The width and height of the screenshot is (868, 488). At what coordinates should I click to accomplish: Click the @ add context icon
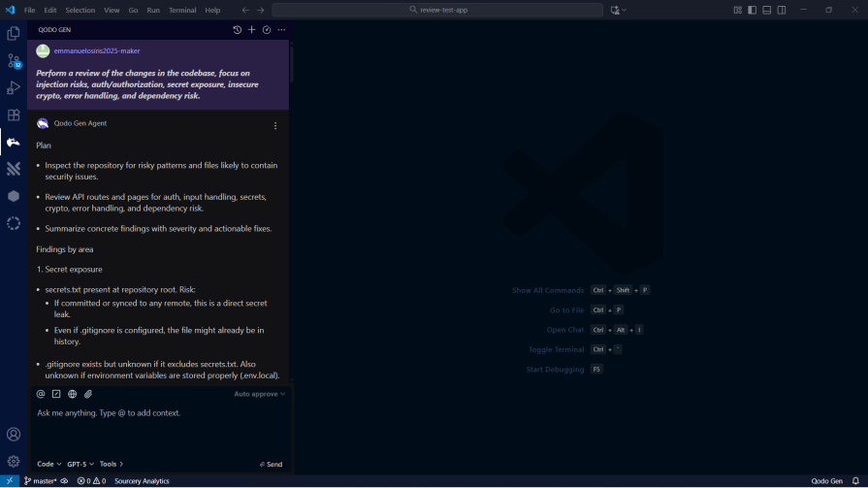coord(41,394)
